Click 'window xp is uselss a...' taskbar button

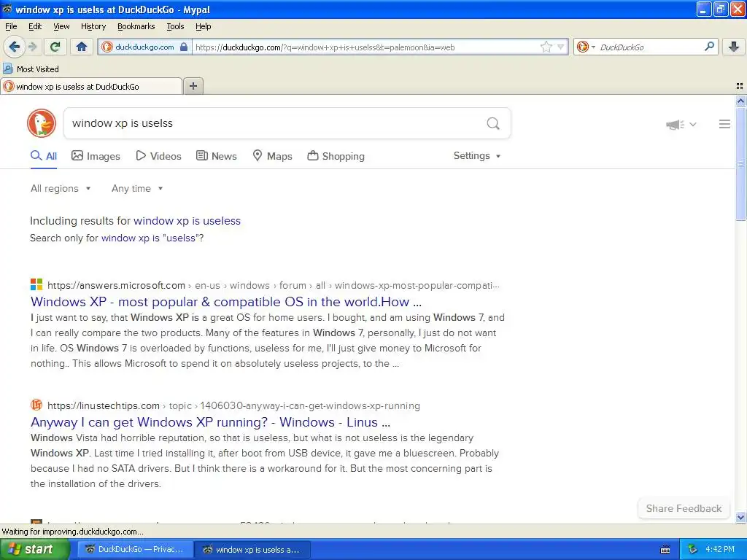(252, 550)
